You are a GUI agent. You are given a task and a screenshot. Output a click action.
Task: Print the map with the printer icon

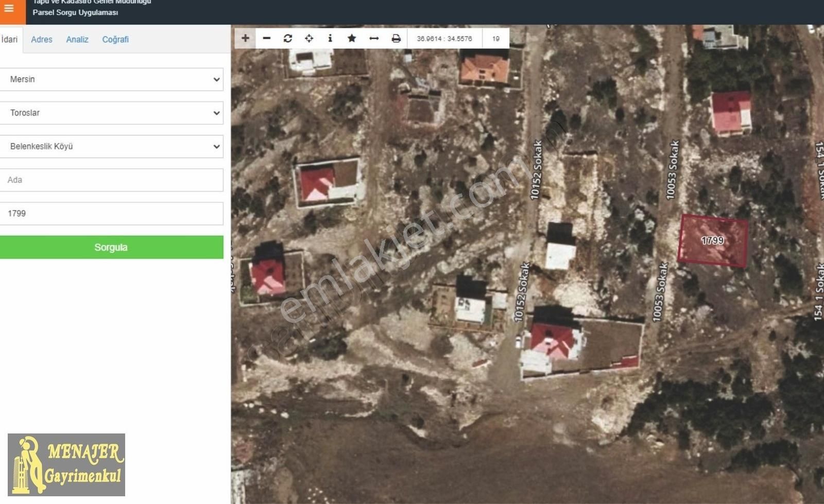pyautogui.click(x=396, y=38)
